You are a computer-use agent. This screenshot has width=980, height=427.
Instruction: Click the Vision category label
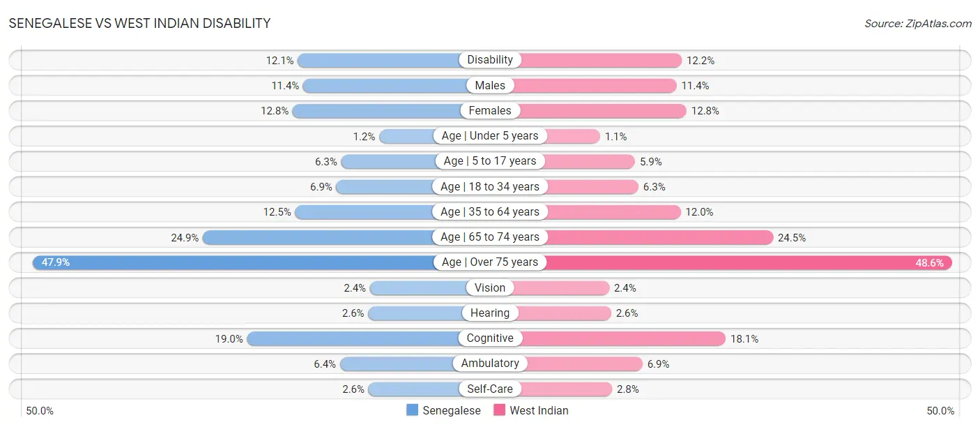[x=490, y=287]
